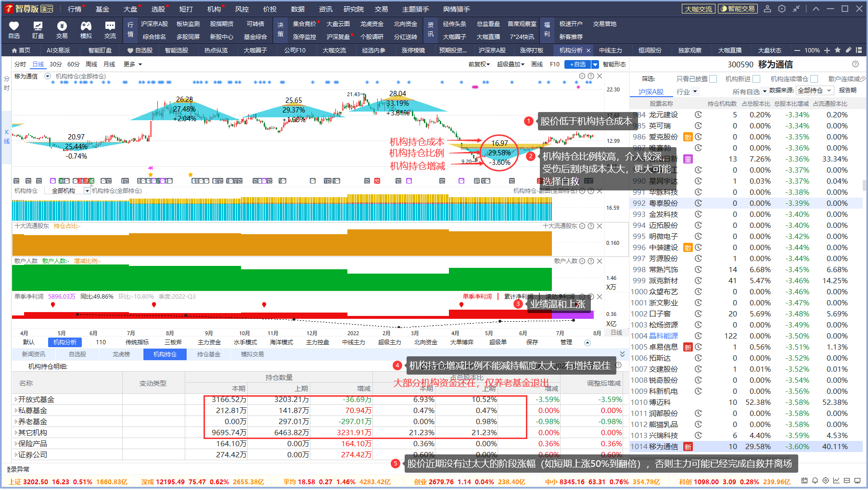Open hexagon settings icon in title bar

(782, 9)
